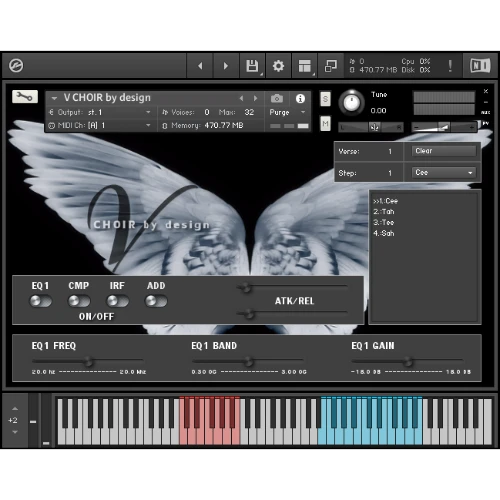Click the lower ATK/REL slider
Viewport: 500px width, 500px height.
(292, 313)
